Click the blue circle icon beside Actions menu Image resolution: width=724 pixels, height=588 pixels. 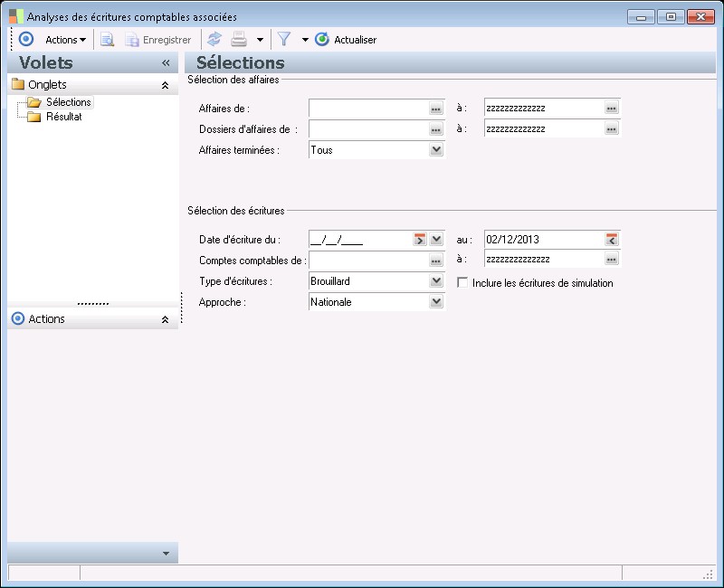tap(26, 40)
